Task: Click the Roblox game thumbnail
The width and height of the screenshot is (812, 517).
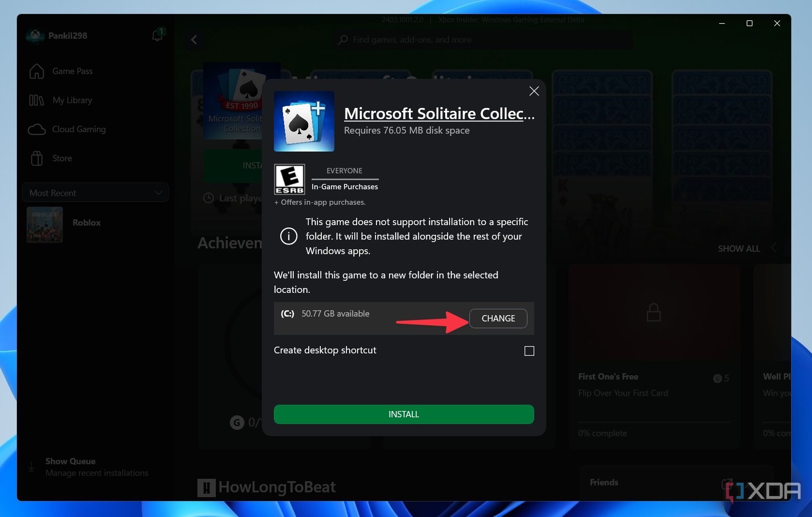Action: (45, 225)
